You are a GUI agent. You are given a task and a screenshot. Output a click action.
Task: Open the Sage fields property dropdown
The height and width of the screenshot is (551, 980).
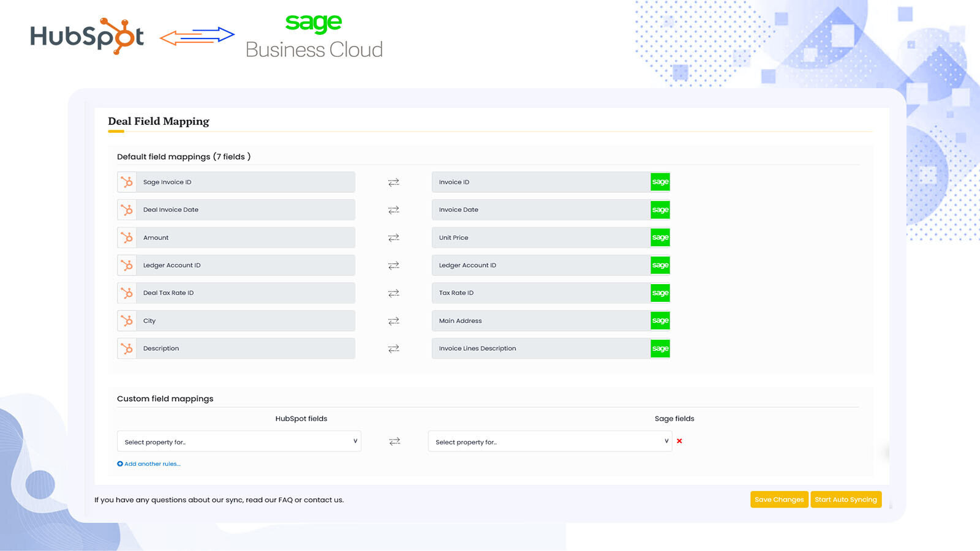point(549,441)
